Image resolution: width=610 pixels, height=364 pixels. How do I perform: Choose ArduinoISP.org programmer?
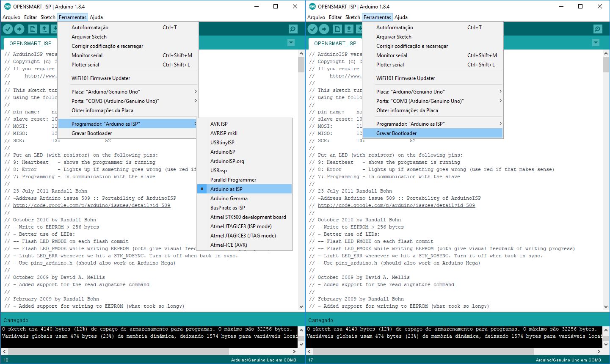pos(245,161)
